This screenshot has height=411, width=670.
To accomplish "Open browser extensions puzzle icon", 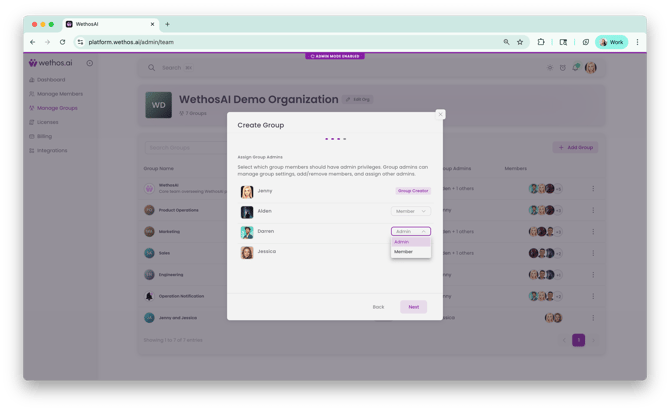I will (541, 42).
